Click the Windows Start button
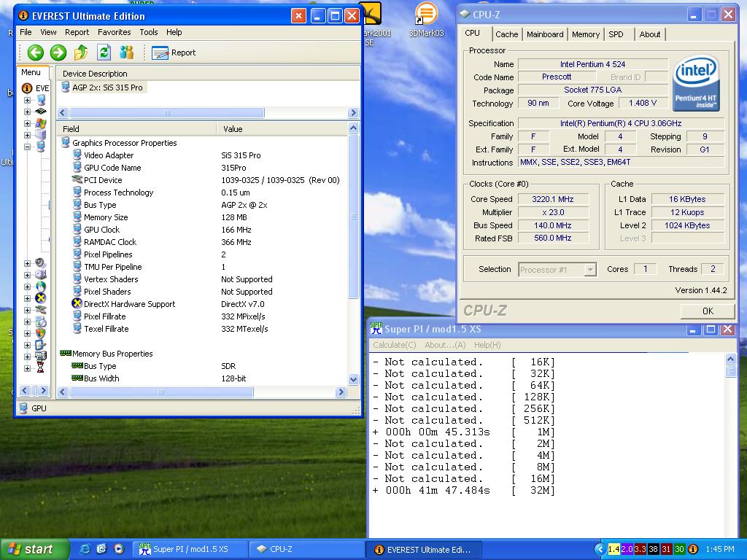Image resolution: width=747 pixels, height=560 pixels. click(x=34, y=549)
